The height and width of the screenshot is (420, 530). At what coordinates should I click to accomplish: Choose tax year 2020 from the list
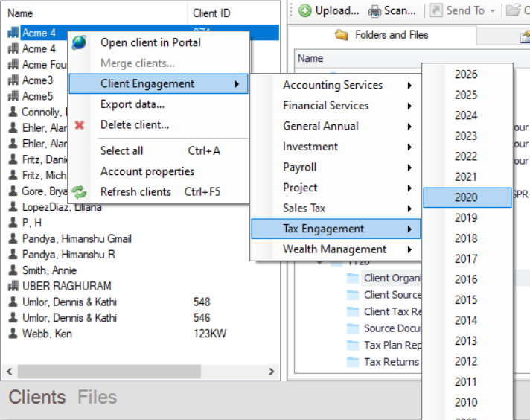coord(467,197)
